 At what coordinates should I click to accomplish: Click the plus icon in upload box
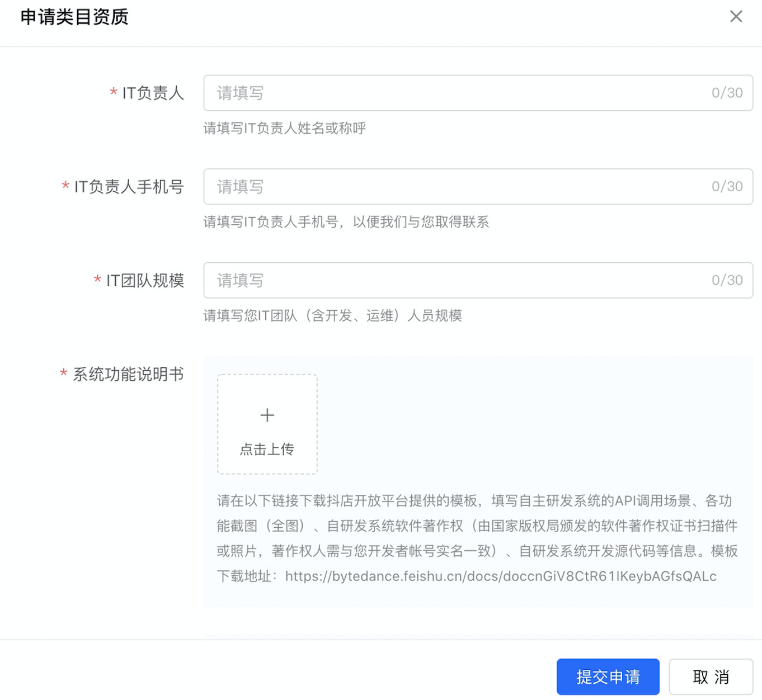coord(267,415)
